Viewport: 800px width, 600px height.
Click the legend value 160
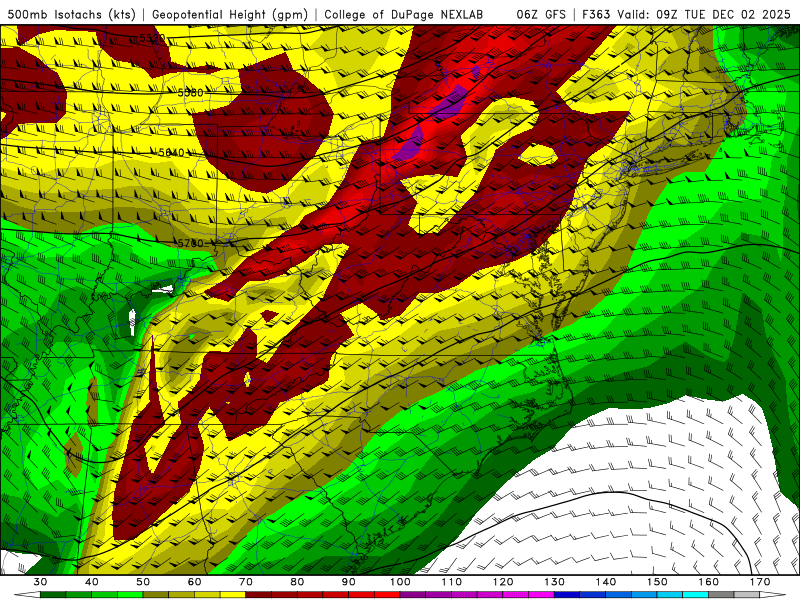[709, 582]
